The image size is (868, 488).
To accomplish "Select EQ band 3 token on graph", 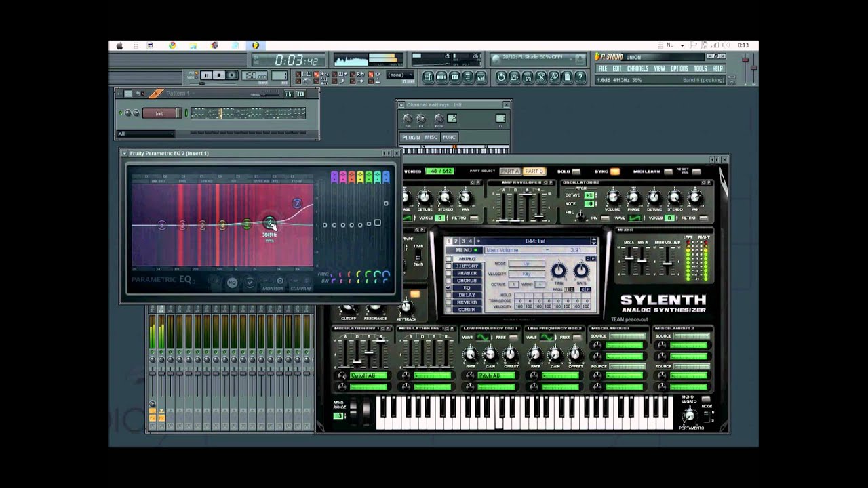I will (x=202, y=225).
